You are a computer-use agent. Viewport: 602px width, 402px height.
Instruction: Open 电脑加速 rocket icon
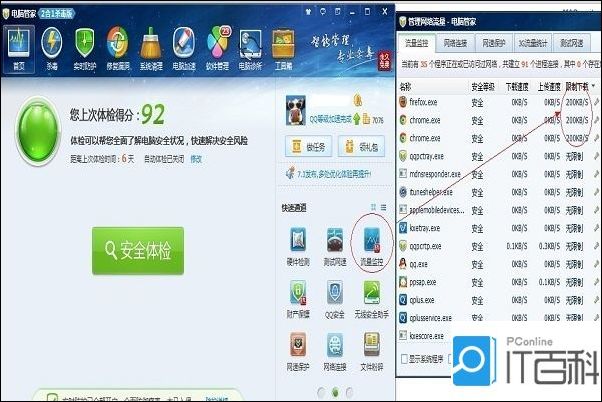click(x=184, y=49)
